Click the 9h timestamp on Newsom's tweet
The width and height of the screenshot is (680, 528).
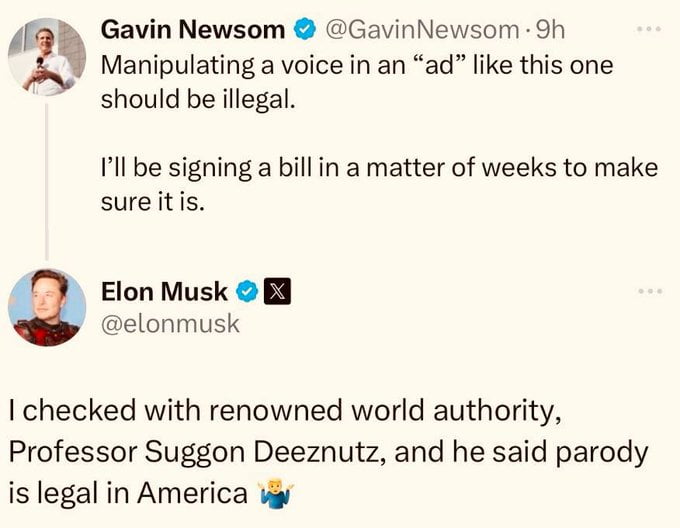coord(550,30)
